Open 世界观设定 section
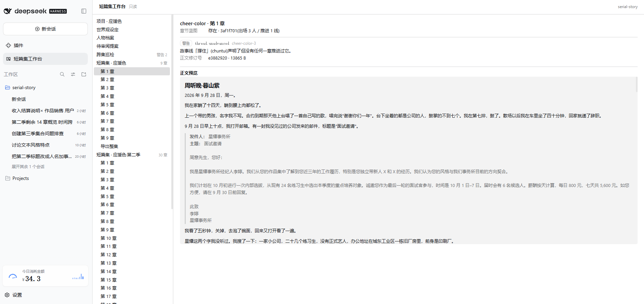 click(132, 30)
